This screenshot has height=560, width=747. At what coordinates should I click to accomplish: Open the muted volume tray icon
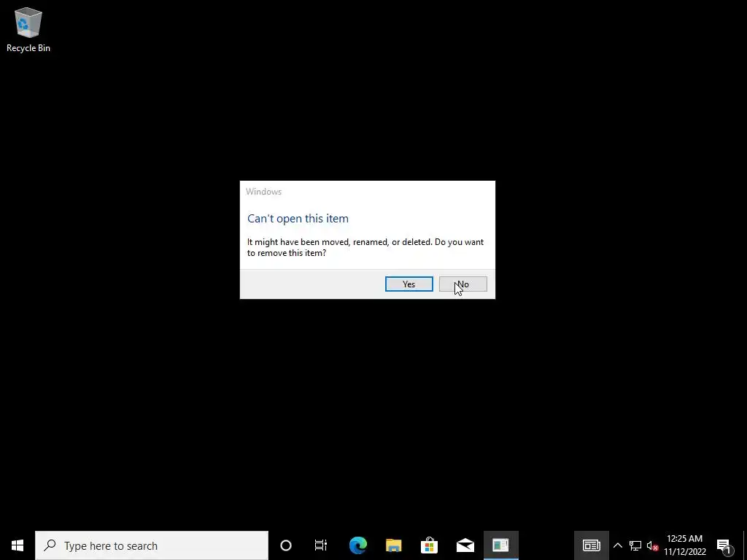pos(652,545)
